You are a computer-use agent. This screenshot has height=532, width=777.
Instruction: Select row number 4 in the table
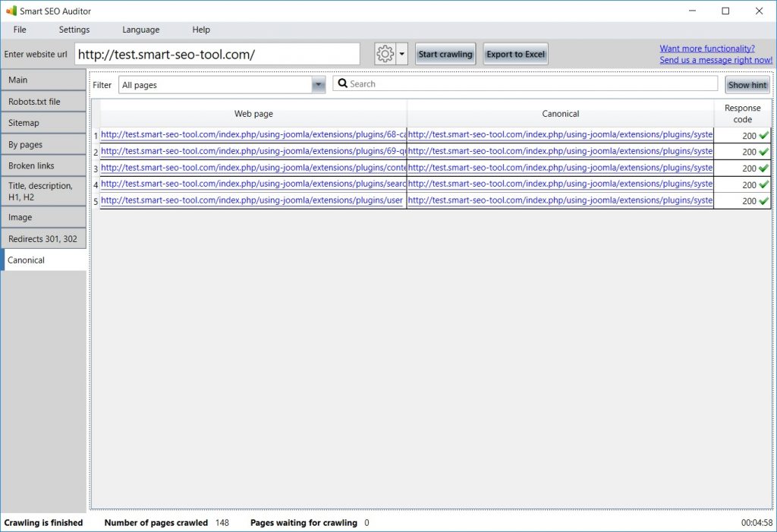(96, 185)
